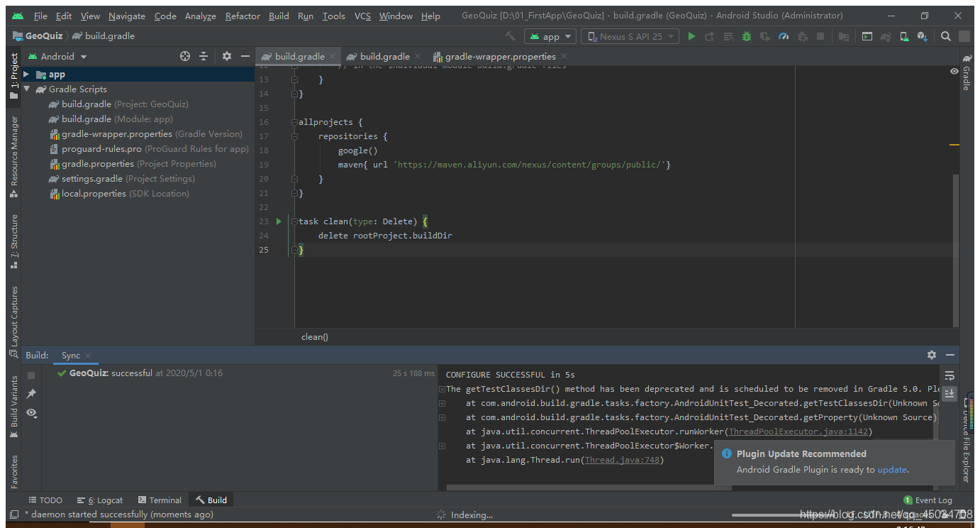Open the Terminal tool window
Screen dimensions: 980x528
click(160, 500)
